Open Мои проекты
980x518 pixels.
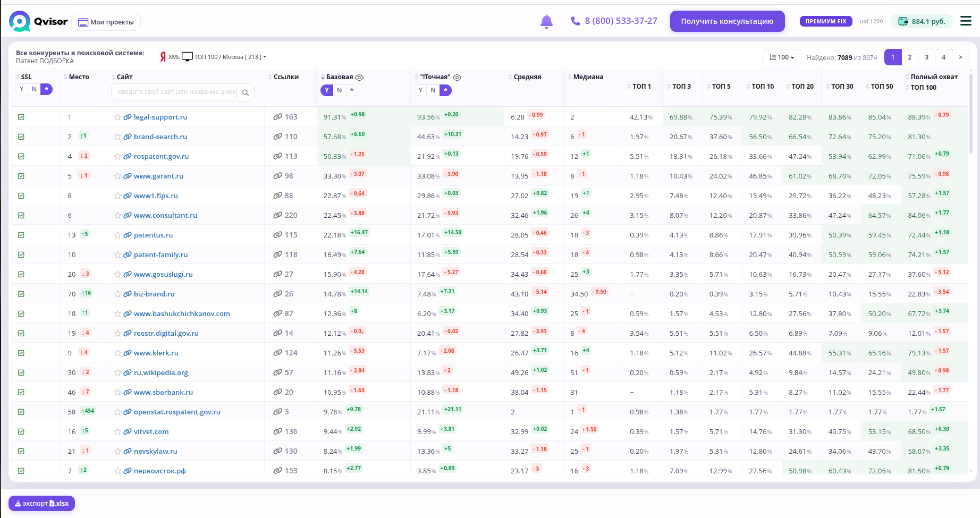pyautogui.click(x=106, y=22)
